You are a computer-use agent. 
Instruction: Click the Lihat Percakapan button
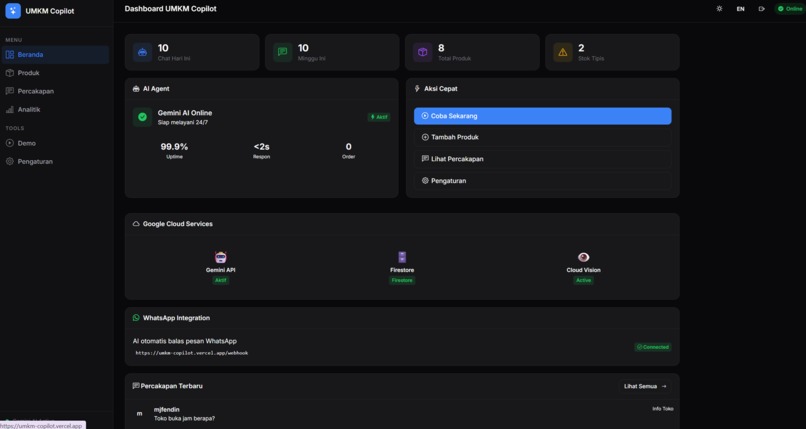coord(542,159)
